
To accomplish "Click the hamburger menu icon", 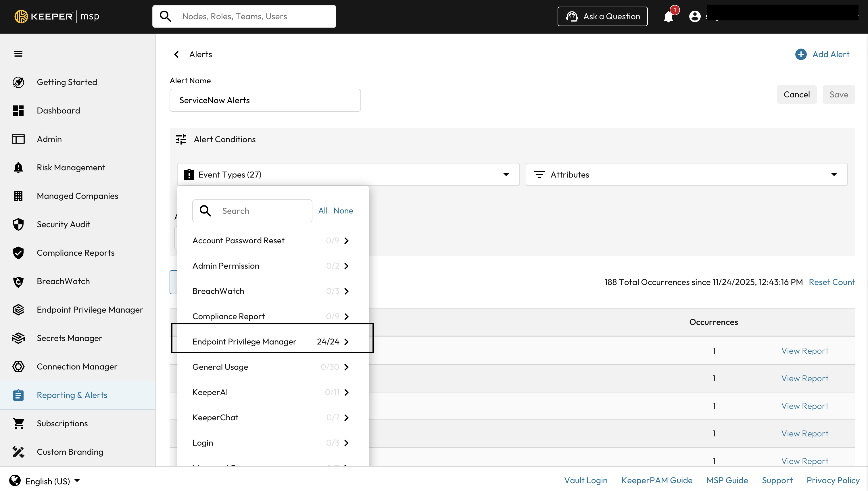I will (x=18, y=54).
